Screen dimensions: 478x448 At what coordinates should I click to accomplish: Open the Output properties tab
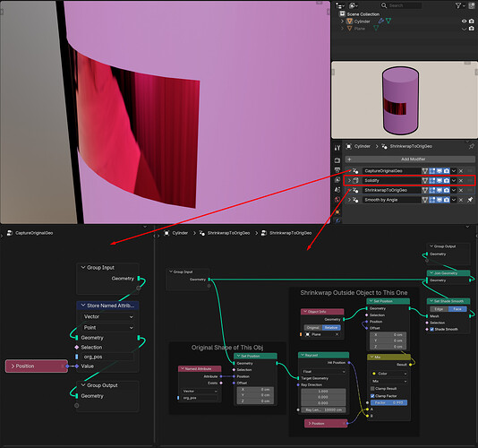pyautogui.click(x=337, y=170)
